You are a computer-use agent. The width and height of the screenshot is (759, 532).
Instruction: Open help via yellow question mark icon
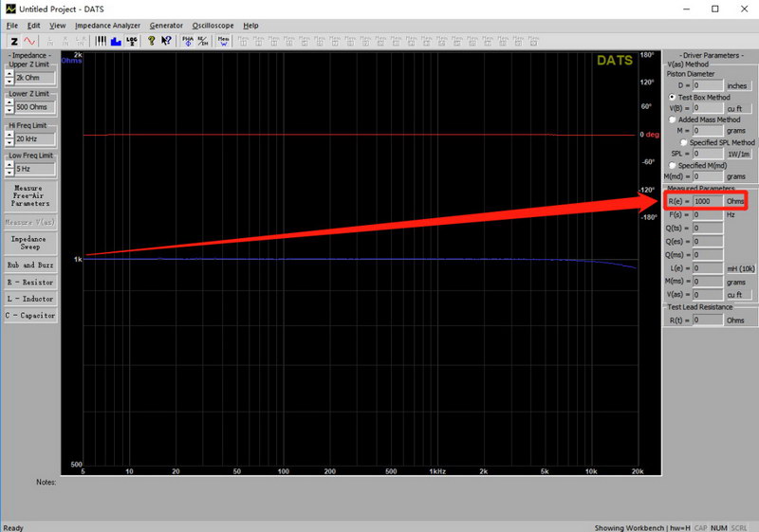coord(151,41)
